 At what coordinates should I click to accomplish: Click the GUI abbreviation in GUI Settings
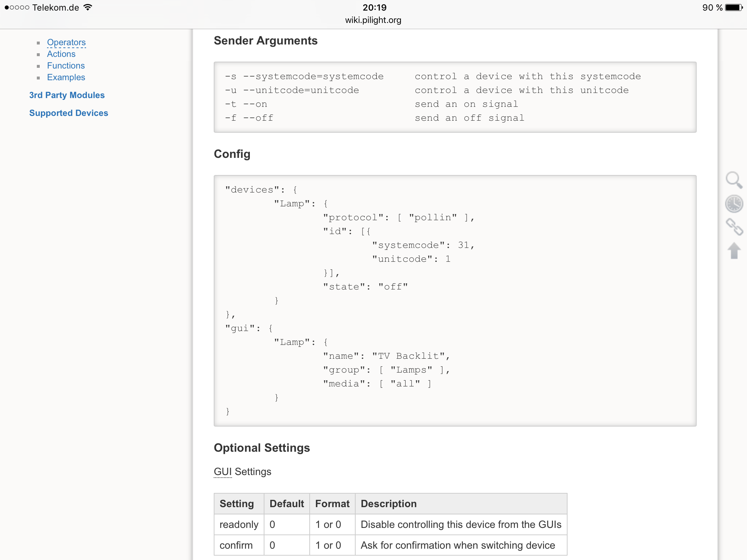point(222,472)
